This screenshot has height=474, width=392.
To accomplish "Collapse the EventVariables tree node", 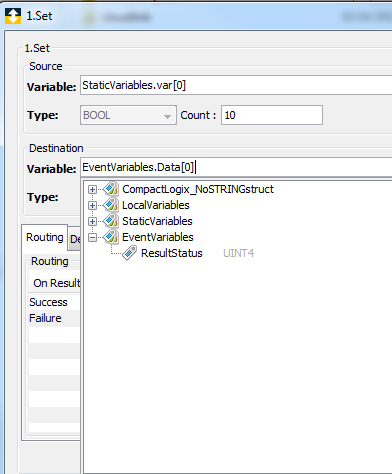I will coord(92,237).
